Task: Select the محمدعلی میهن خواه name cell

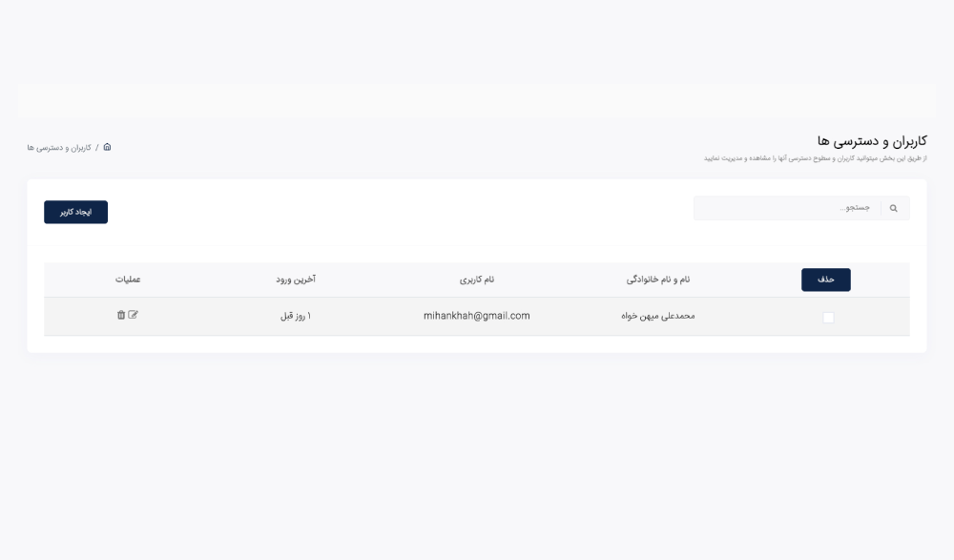Action: coord(658,316)
